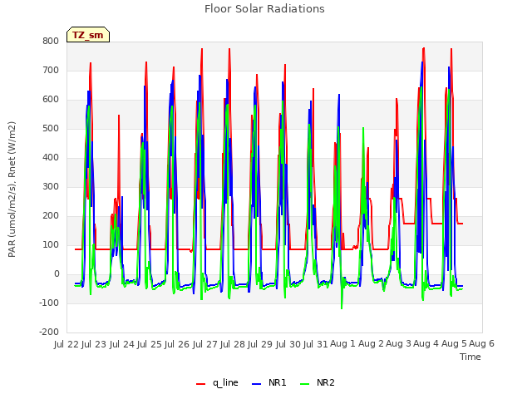Click the 400 y-axis tick label
532x399 pixels.
(51, 158)
